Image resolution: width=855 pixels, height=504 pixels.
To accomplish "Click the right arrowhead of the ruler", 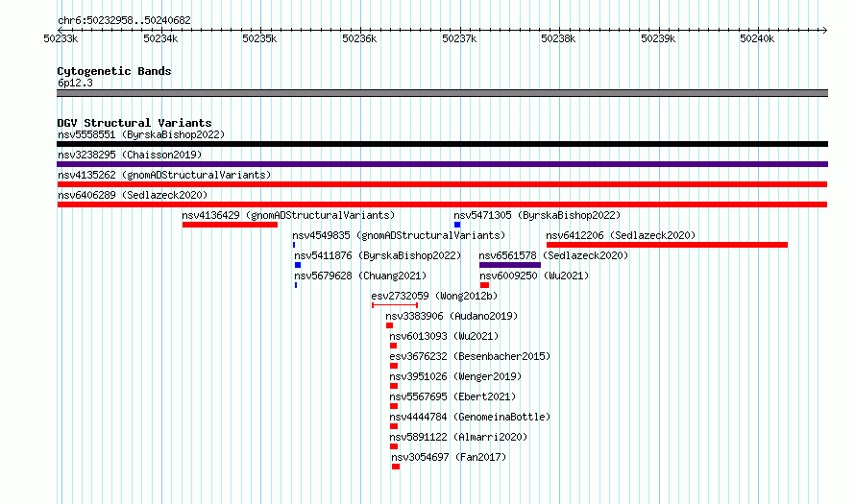I will [x=825, y=30].
